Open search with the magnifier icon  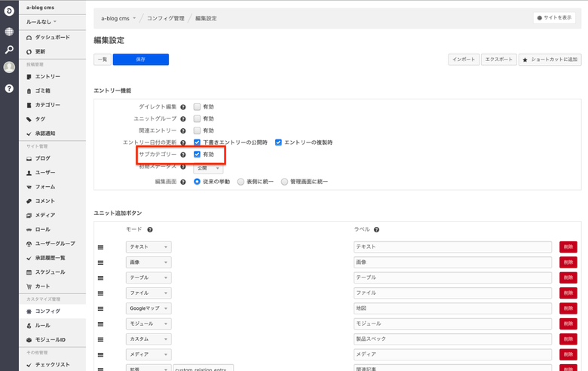pos(9,50)
